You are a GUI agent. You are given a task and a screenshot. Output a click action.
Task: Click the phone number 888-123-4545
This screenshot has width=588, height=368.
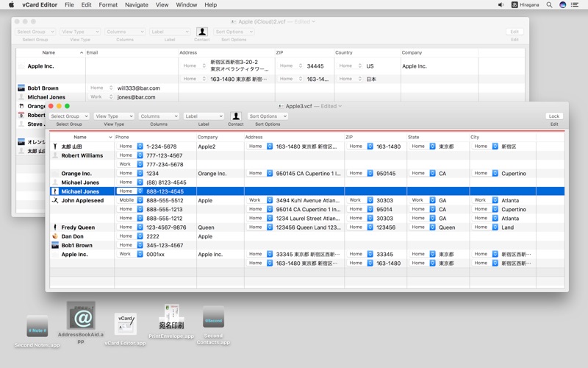[165, 191]
